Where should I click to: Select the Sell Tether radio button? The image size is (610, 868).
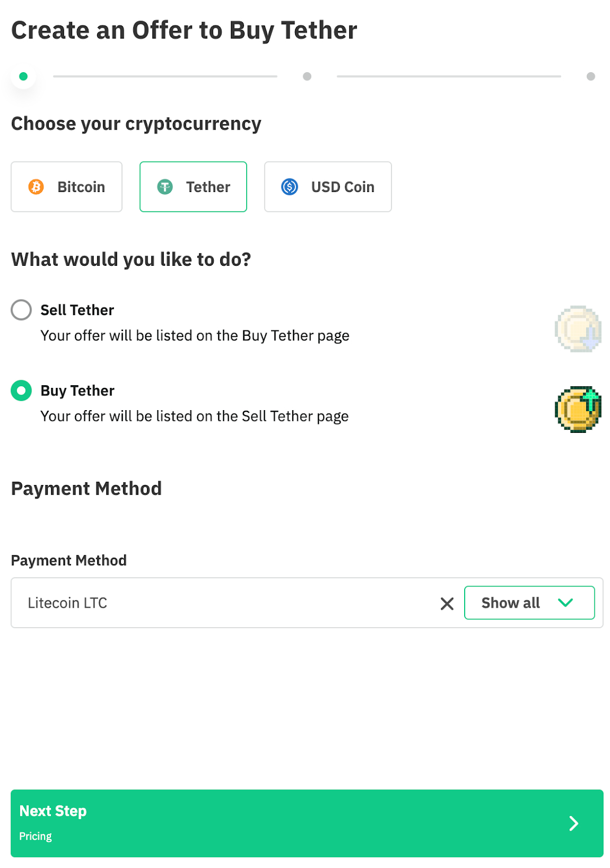point(21,310)
